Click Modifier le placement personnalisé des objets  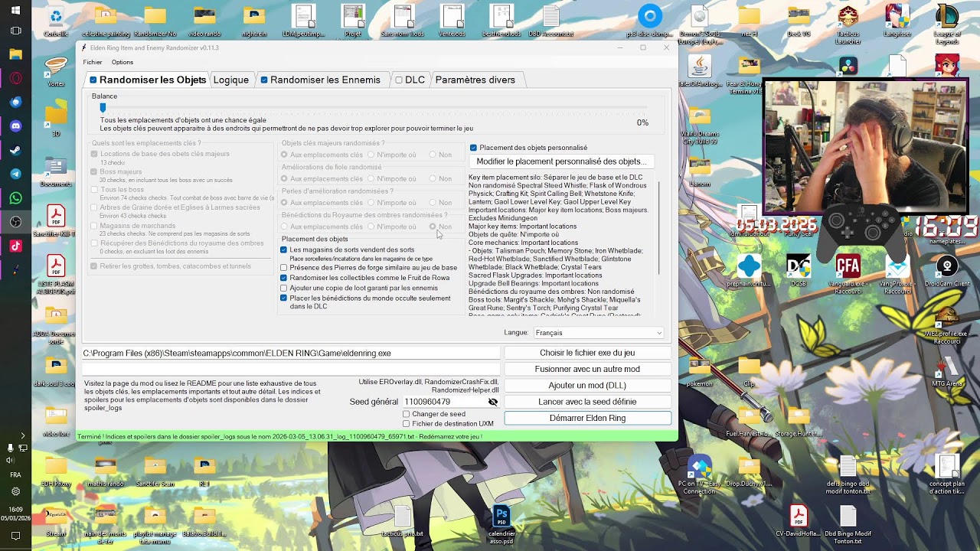tap(561, 161)
